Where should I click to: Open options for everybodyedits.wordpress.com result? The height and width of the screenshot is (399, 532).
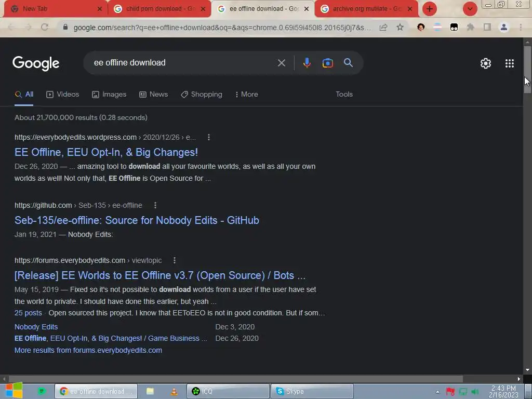click(209, 137)
